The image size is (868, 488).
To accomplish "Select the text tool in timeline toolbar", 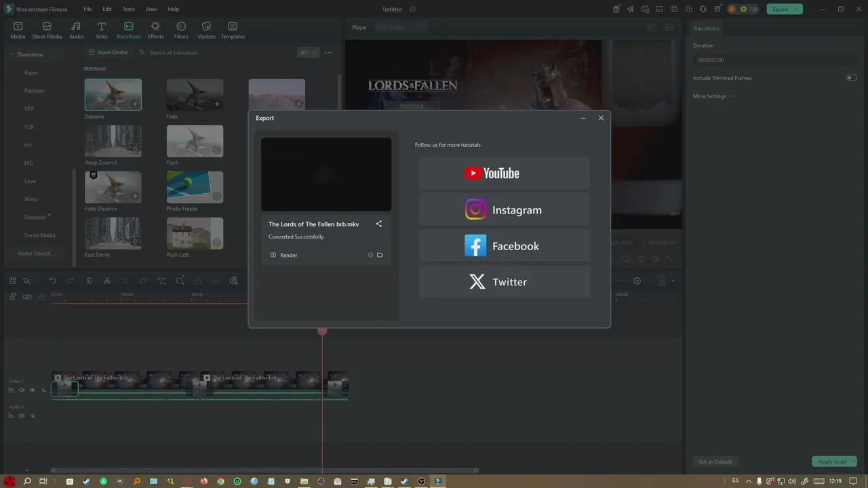I will [x=161, y=281].
